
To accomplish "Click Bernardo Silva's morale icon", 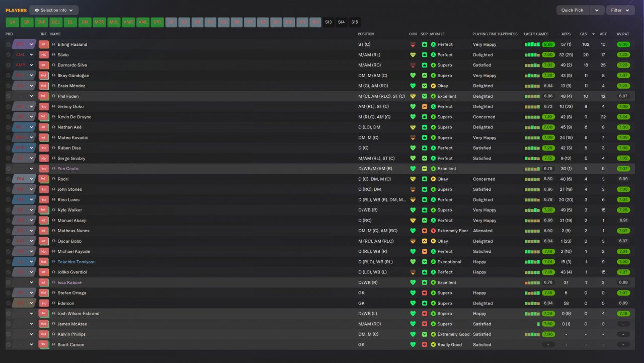I will click(x=433, y=65).
